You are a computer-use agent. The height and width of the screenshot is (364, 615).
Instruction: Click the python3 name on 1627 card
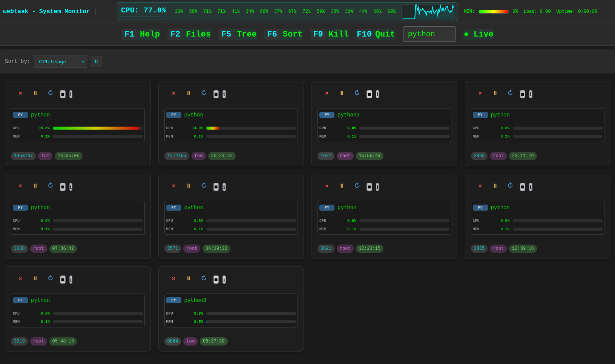tap(348, 115)
